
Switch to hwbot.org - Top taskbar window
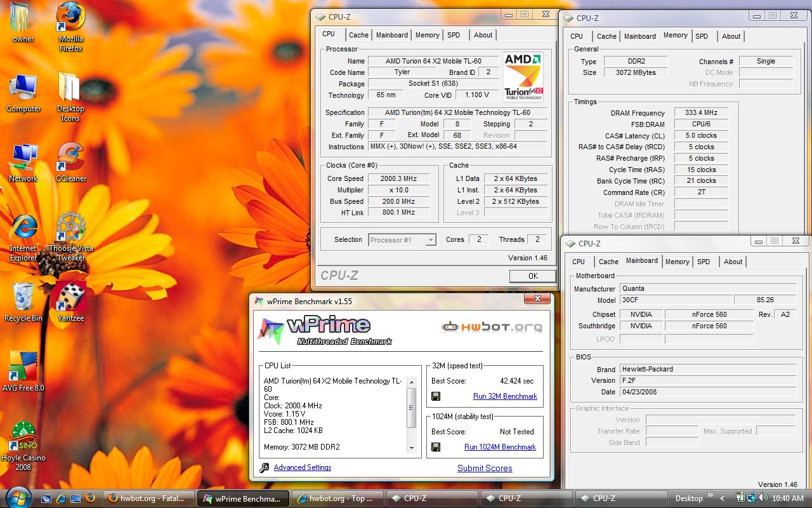337,498
